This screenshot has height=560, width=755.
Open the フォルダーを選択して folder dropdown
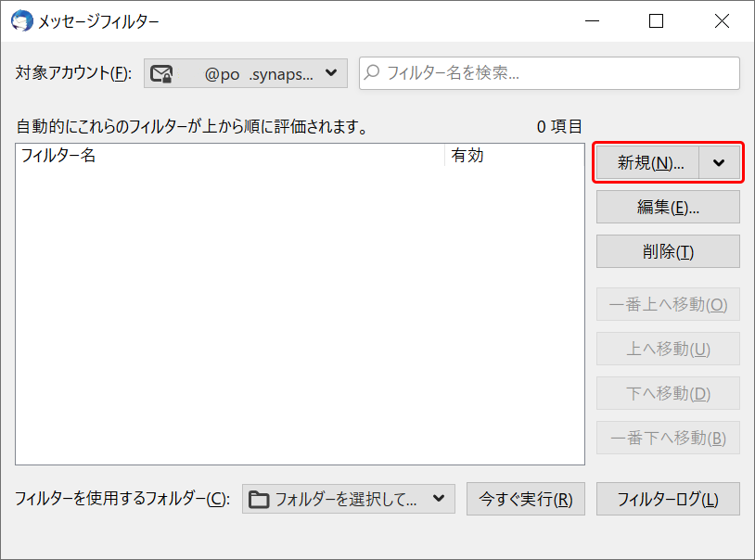[x=349, y=499]
